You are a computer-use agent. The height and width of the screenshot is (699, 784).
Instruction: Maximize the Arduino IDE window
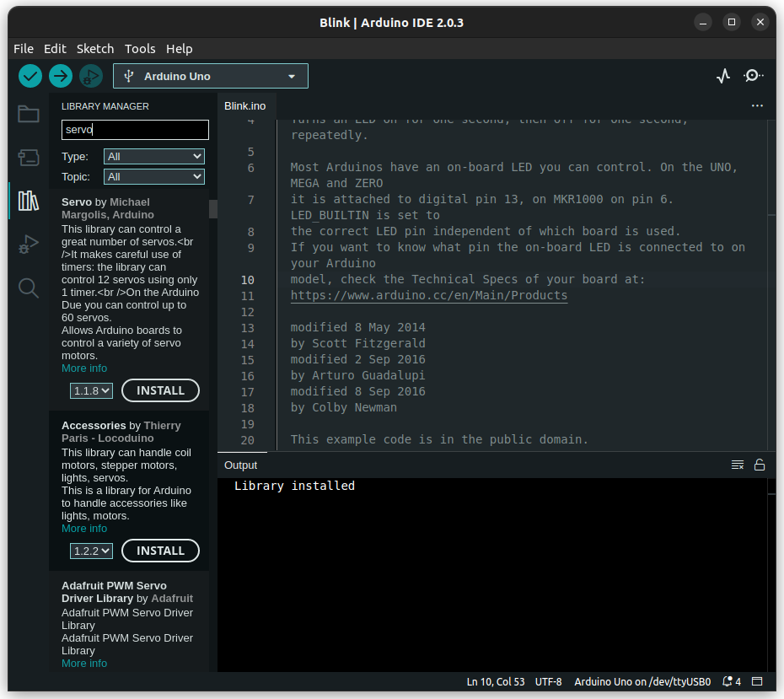click(x=732, y=23)
